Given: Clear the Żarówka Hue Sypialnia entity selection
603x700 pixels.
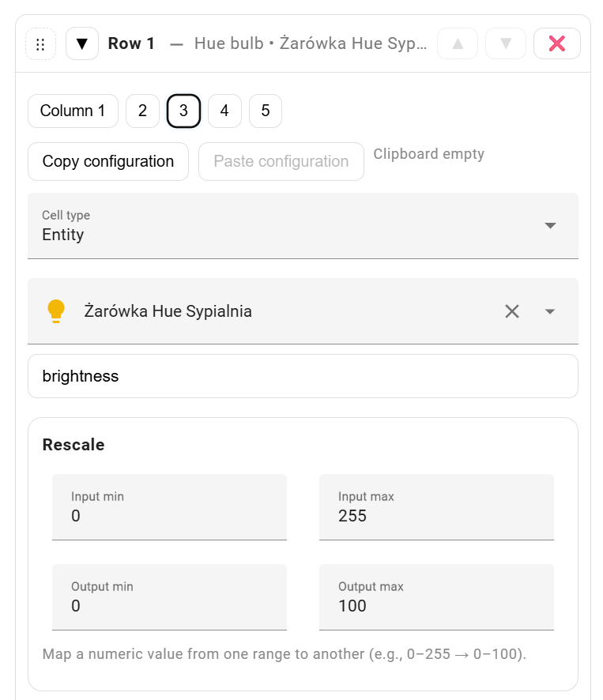Looking at the screenshot, I should pyautogui.click(x=512, y=311).
